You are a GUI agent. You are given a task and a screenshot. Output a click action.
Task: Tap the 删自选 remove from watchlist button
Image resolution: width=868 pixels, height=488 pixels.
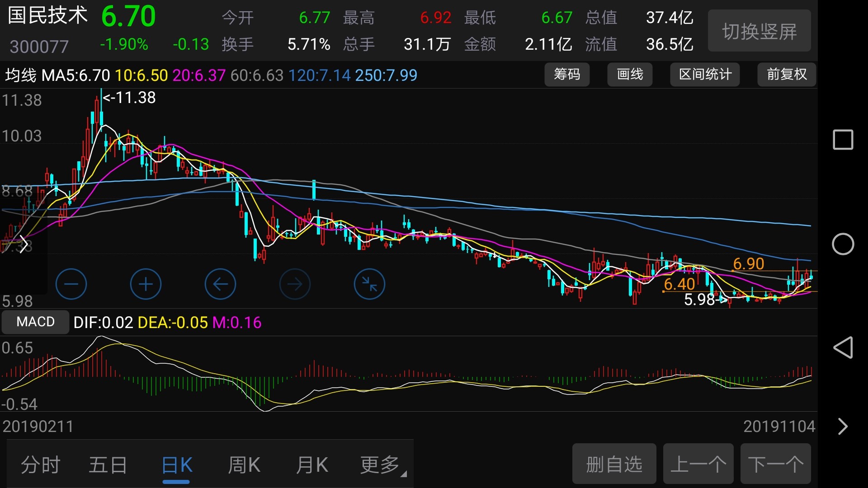[614, 464]
